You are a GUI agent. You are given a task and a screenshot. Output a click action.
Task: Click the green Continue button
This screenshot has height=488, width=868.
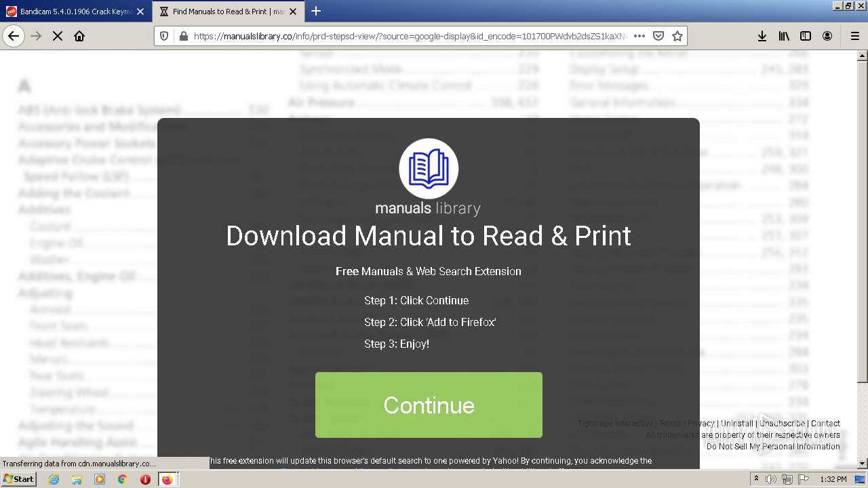click(x=429, y=405)
